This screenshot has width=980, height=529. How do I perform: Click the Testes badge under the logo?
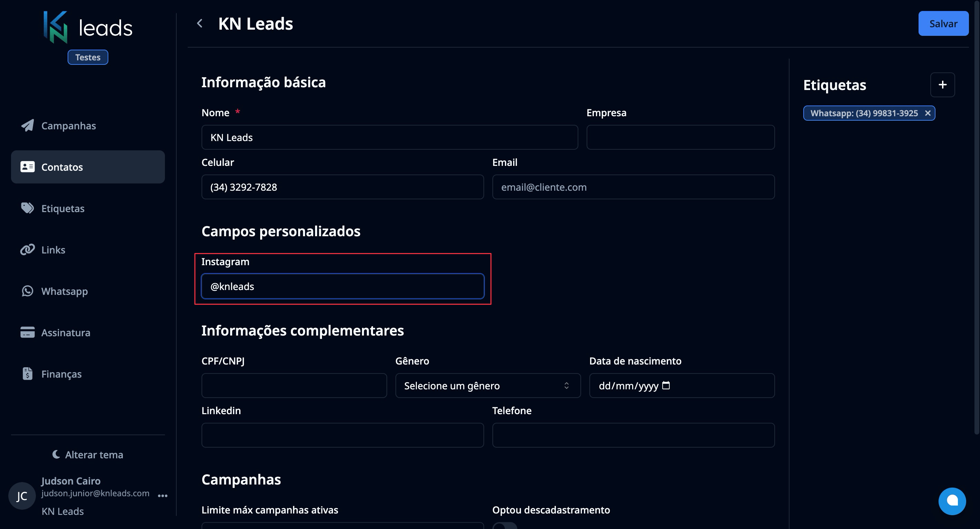[88, 58]
